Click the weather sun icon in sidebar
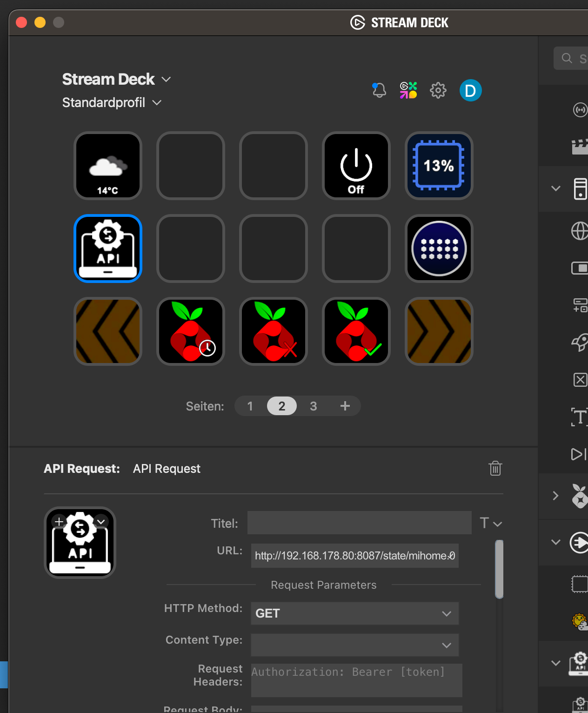 (580, 621)
